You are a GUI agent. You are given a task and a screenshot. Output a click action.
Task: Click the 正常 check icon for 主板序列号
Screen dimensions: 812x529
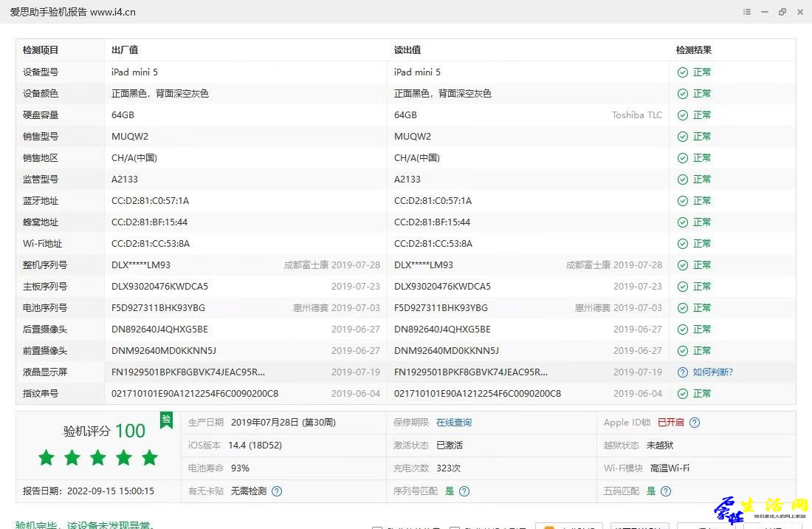click(683, 287)
